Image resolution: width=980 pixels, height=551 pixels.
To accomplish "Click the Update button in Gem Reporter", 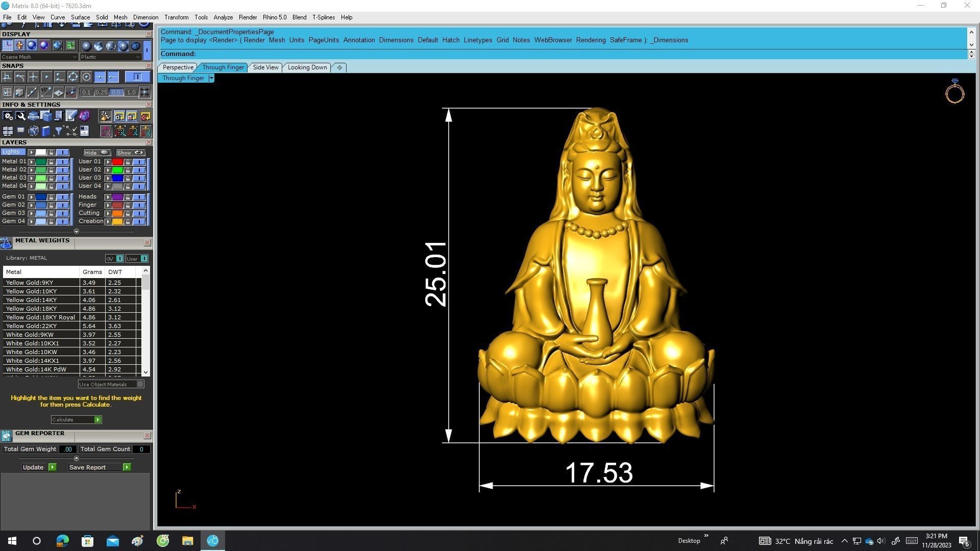I will tap(39, 467).
